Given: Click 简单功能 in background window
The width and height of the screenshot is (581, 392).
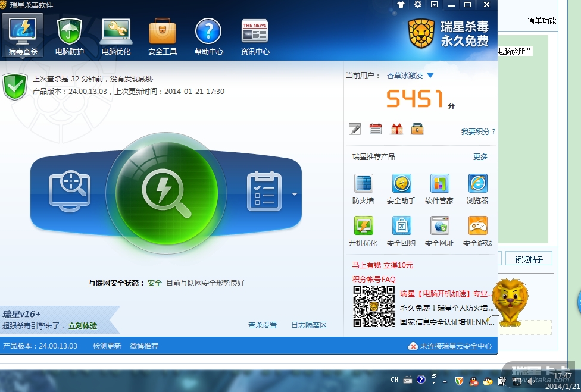Looking at the screenshot, I should [542, 21].
